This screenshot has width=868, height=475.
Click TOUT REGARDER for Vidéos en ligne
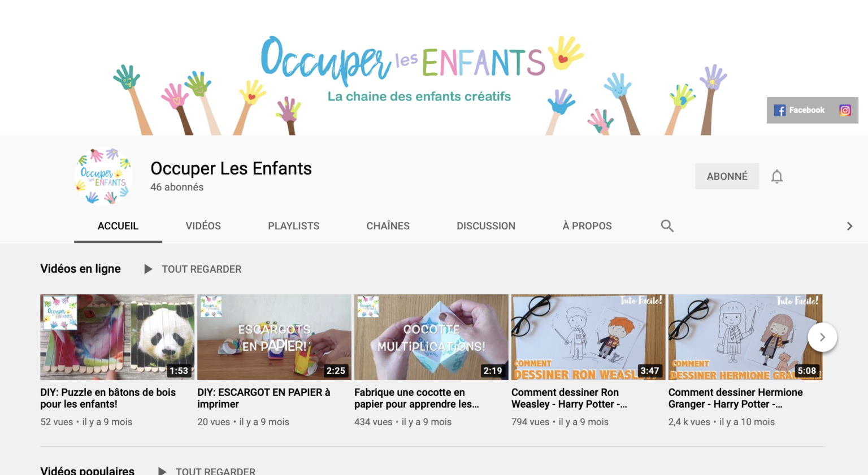click(x=202, y=269)
